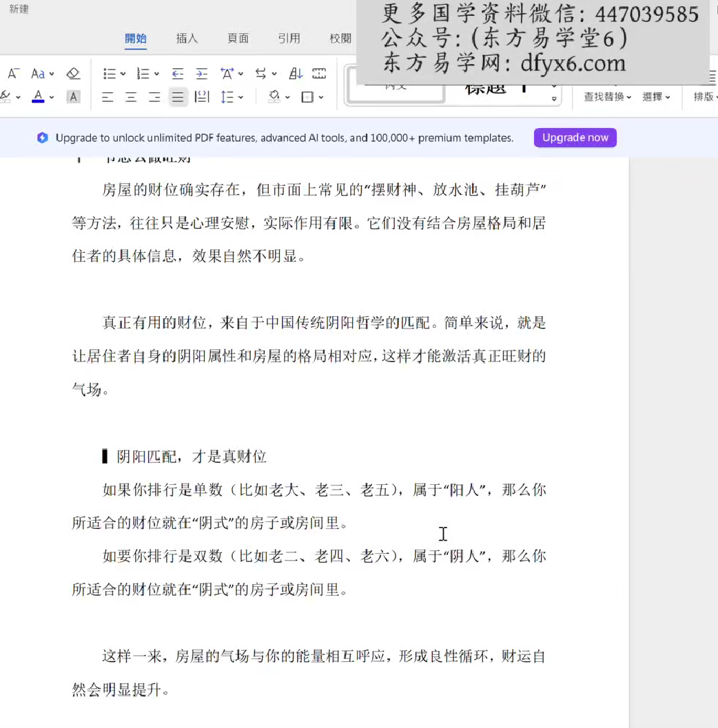The width and height of the screenshot is (718, 728).
Task: Click the decrease indent icon
Action: 178,74
